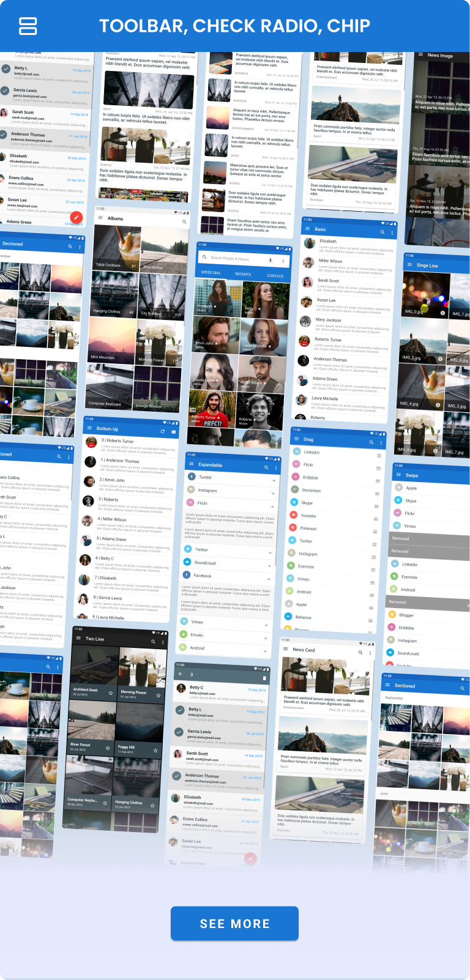Click the search icon in the Albums toolbar
The image size is (470, 980).
(184, 221)
